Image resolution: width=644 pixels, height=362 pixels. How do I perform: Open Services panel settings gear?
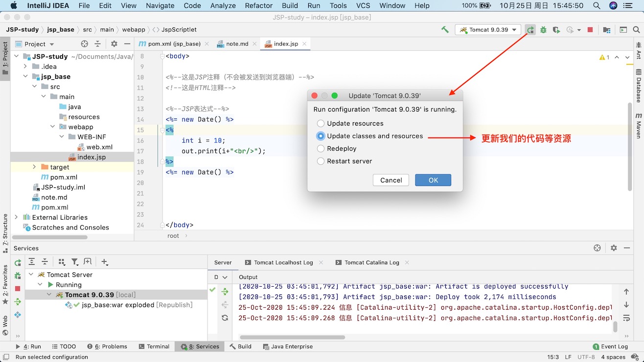pos(614,248)
